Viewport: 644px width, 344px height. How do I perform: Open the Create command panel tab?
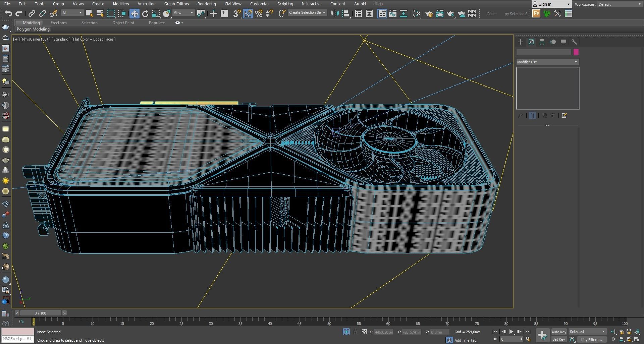521,42
